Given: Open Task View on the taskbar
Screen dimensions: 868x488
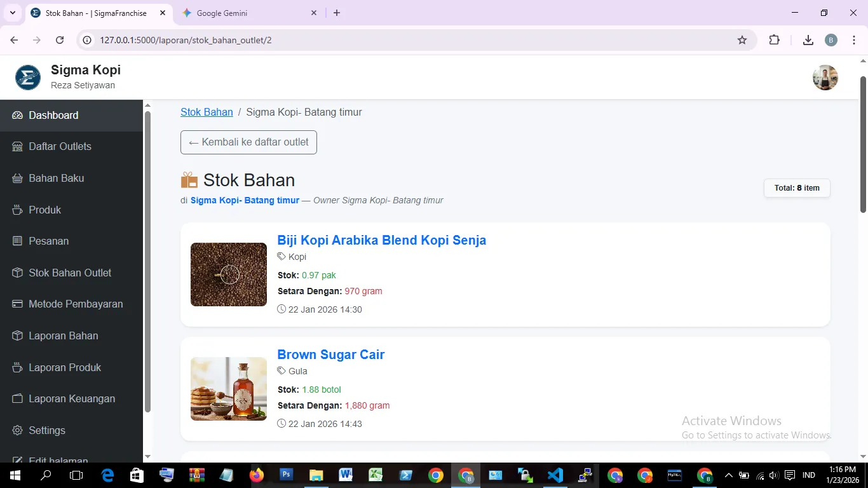Looking at the screenshot, I should tap(76, 475).
